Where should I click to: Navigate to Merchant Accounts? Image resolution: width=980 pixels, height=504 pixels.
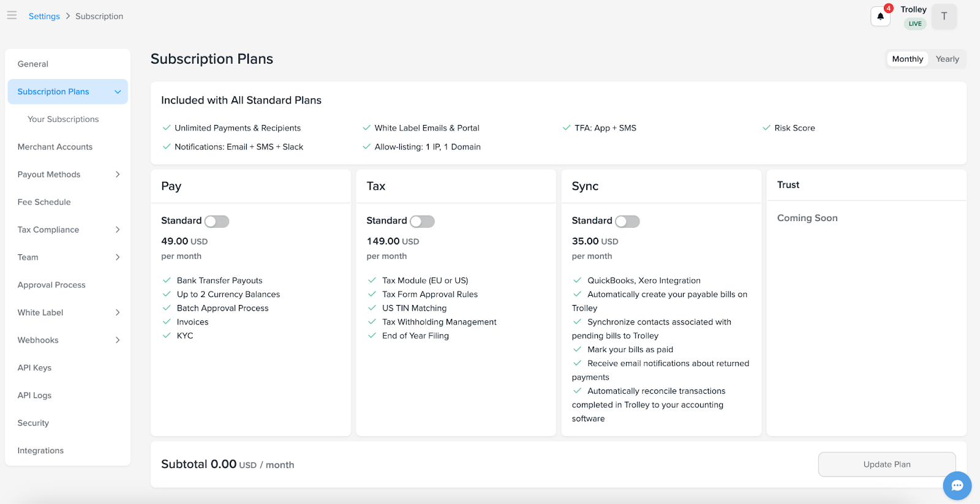coord(55,147)
